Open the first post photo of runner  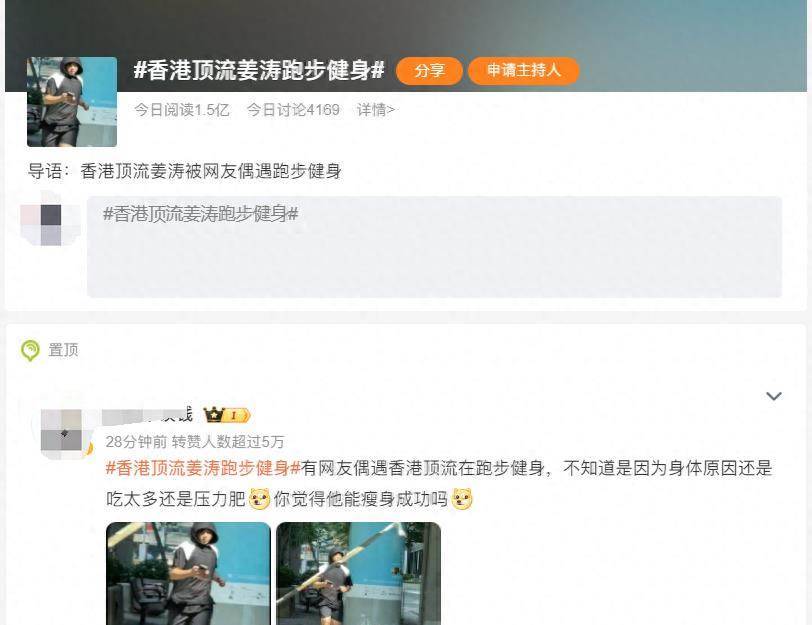coord(188,573)
